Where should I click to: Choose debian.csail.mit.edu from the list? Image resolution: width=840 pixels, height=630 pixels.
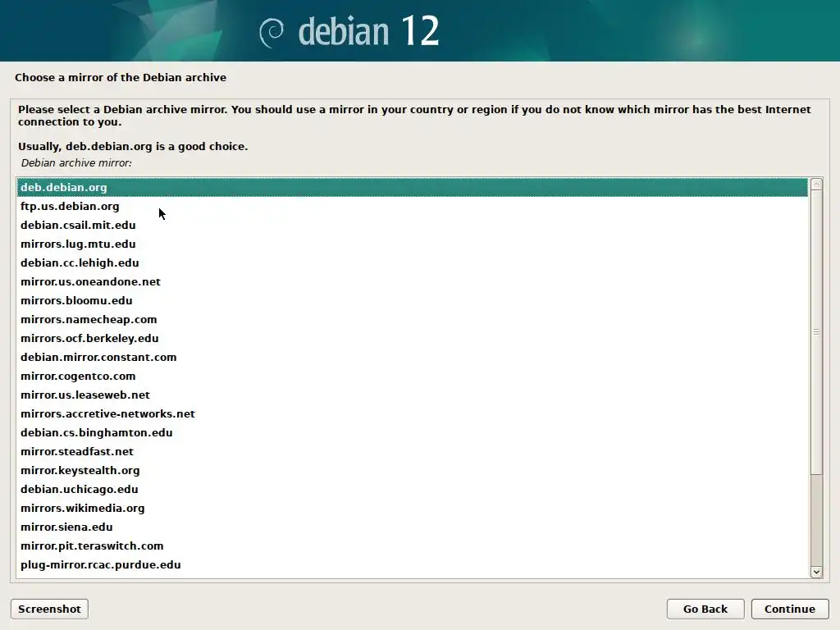coord(412,225)
